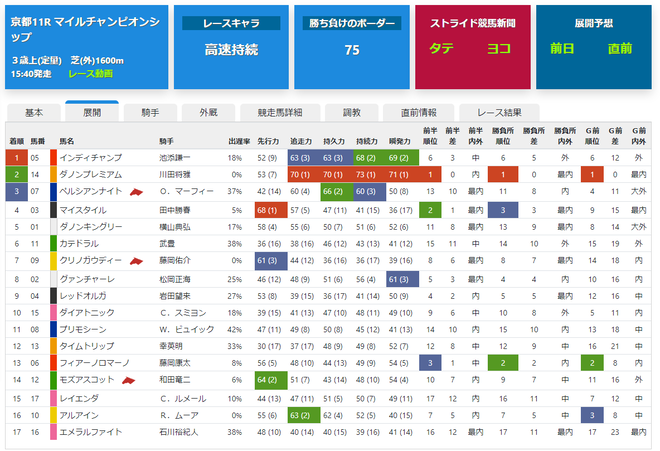Click horse name レイエンダ
660x451 pixels.
click(79, 398)
